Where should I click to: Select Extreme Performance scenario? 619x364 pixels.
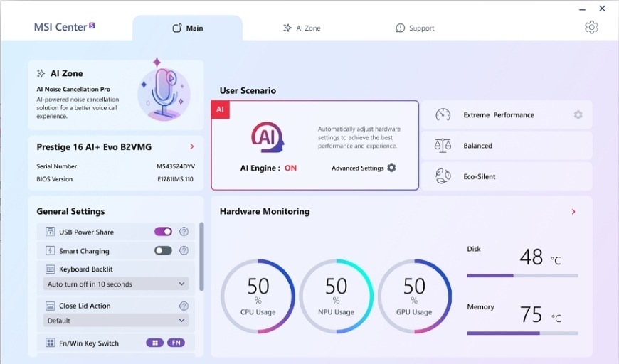coord(507,114)
